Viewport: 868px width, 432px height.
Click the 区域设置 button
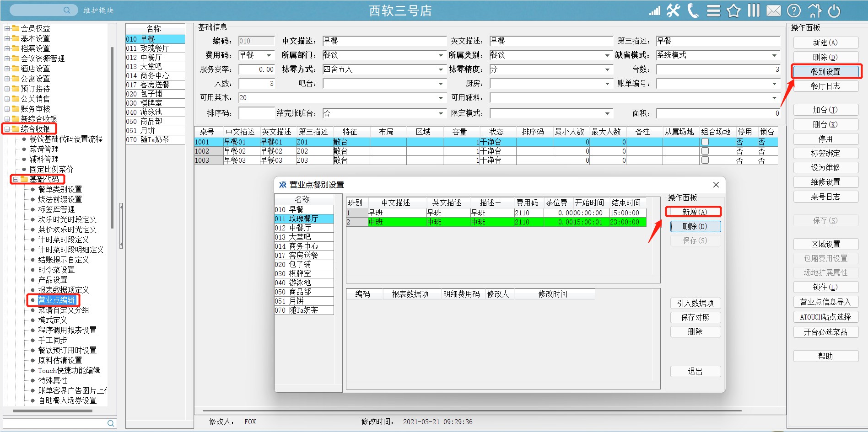click(825, 244)
